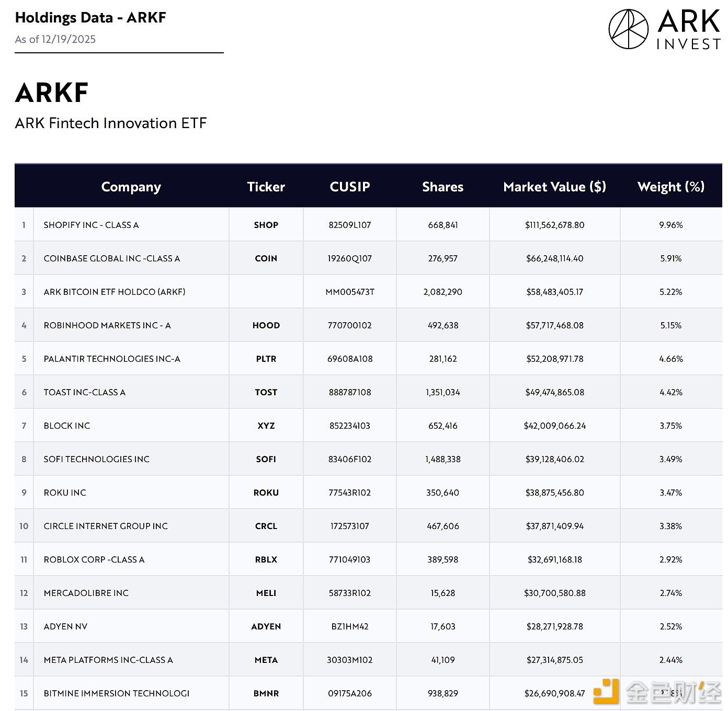Image resolution: width=728 pixels, height=711 pixels.
Task: Open the SHOP ticker entry
Action: click(266, 225)
